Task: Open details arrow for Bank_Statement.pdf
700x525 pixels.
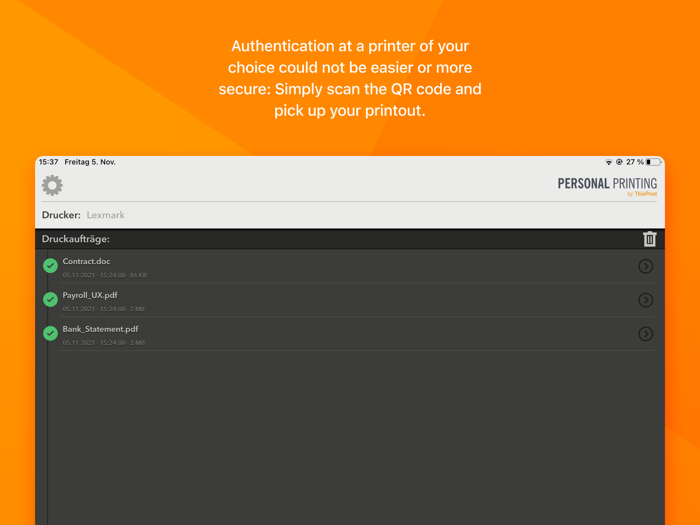Action: [646, 334]
